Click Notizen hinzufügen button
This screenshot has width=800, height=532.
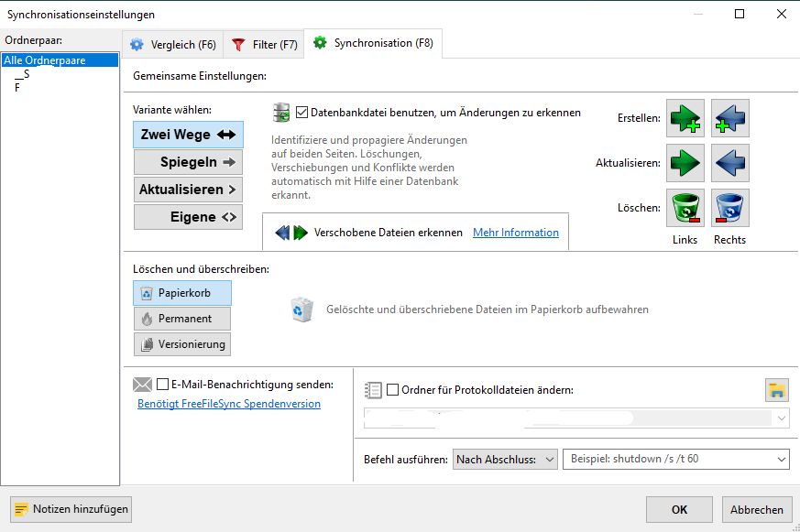tap(71, 509)
